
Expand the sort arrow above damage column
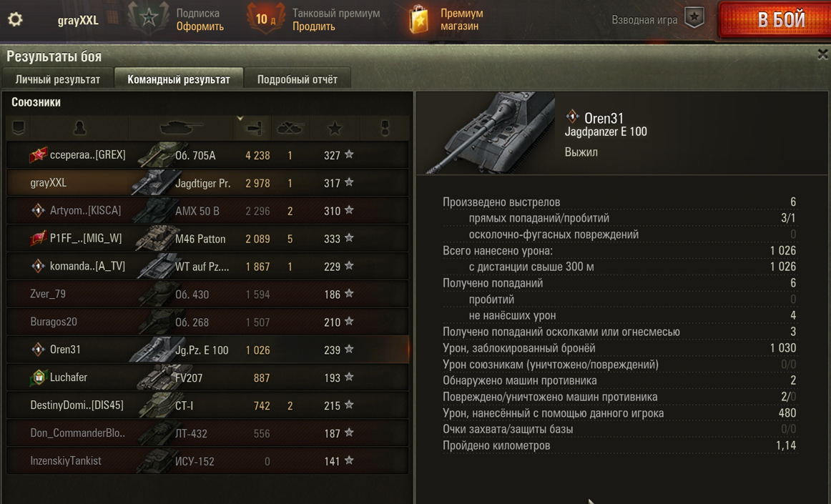coord(240,118)
